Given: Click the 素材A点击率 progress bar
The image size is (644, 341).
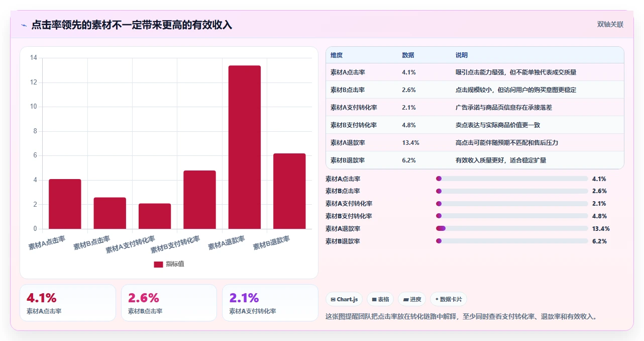Looking at the screenshot, I should pos(512,179).
